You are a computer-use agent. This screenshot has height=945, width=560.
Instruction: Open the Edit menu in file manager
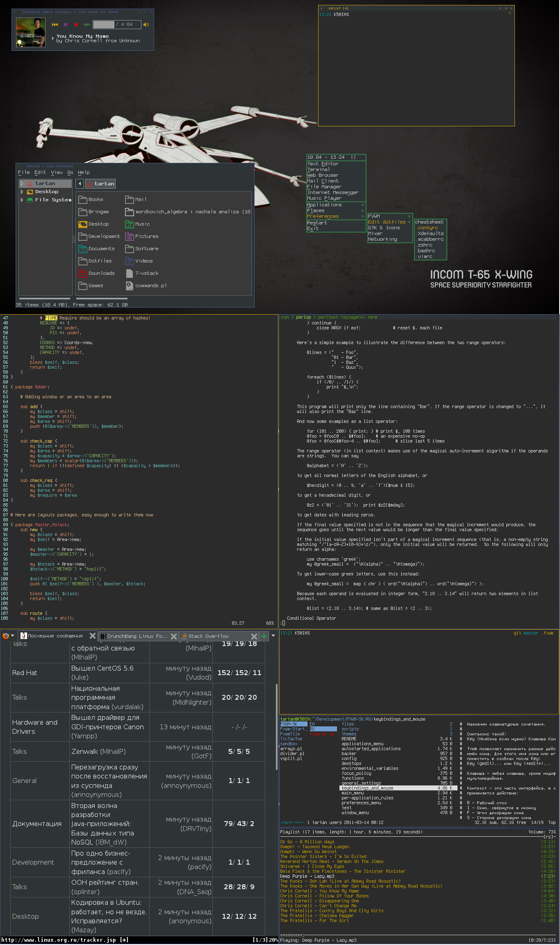(x=40, y=173)
